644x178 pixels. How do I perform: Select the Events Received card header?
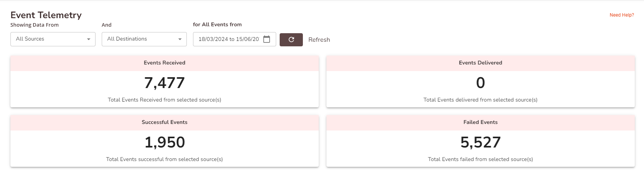[x=164, y=63]
